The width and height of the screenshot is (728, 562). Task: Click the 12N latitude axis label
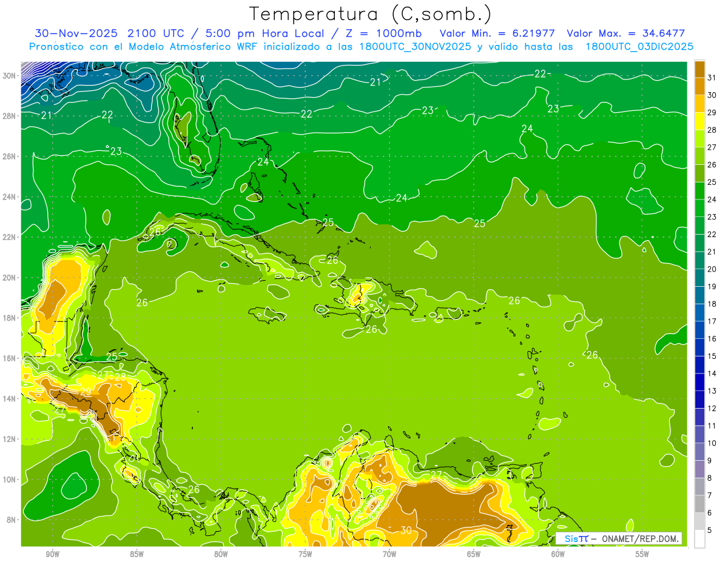(10, 439)
